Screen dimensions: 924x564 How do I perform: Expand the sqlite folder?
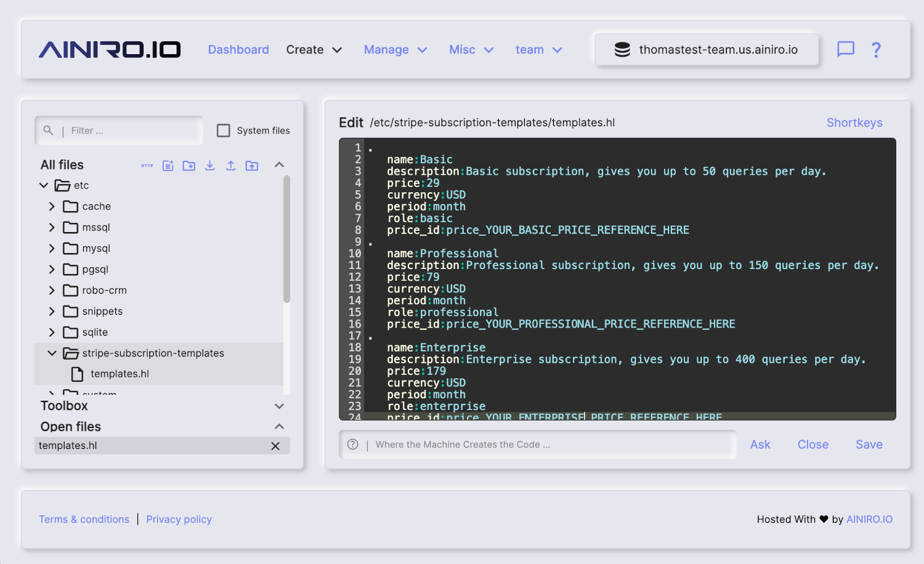point(52,332)
